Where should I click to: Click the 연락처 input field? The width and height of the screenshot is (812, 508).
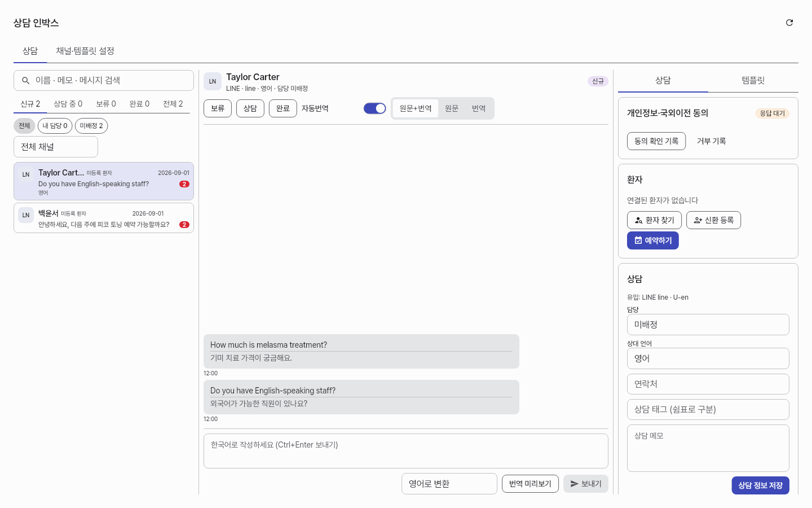pos(708,384)
